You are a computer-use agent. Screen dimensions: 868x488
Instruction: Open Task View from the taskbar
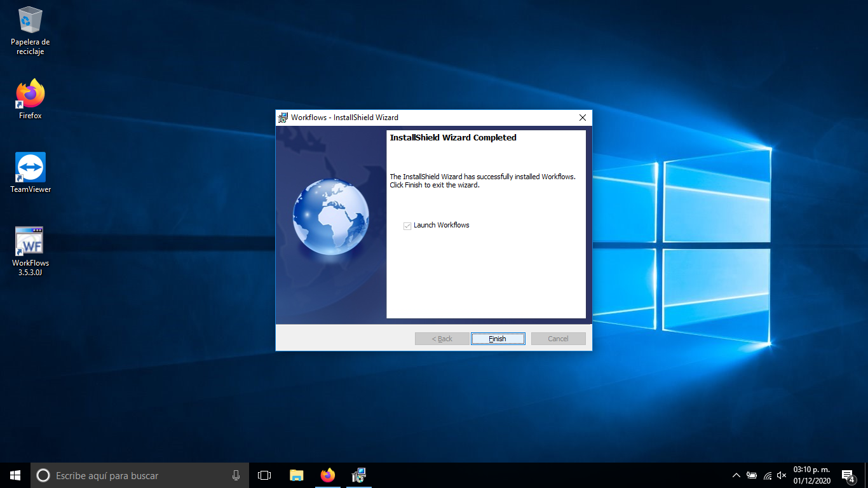[x=264, y=475]
